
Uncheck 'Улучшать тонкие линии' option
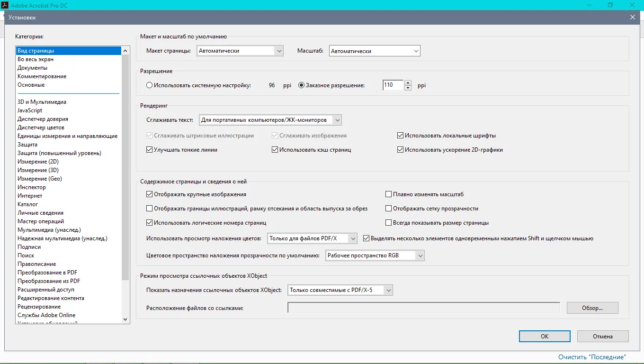pos(150,150)
